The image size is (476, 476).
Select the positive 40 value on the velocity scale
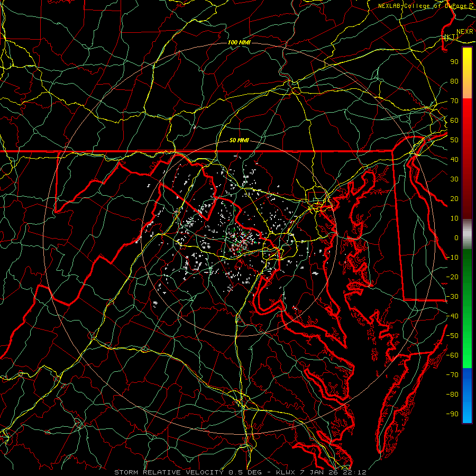click(x=454, y=159)
